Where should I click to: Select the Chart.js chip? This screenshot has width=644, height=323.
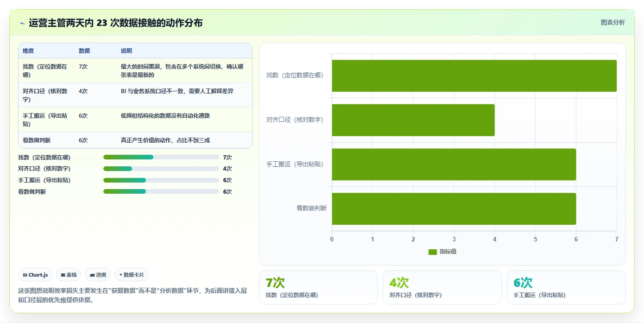point(36,275)
